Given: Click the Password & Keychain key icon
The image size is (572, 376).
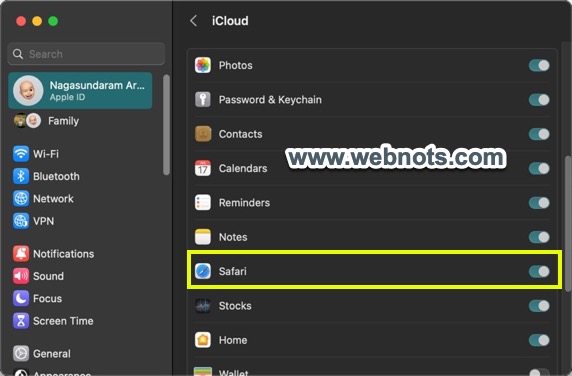Looking at the screenshot, I should (203, 100).
